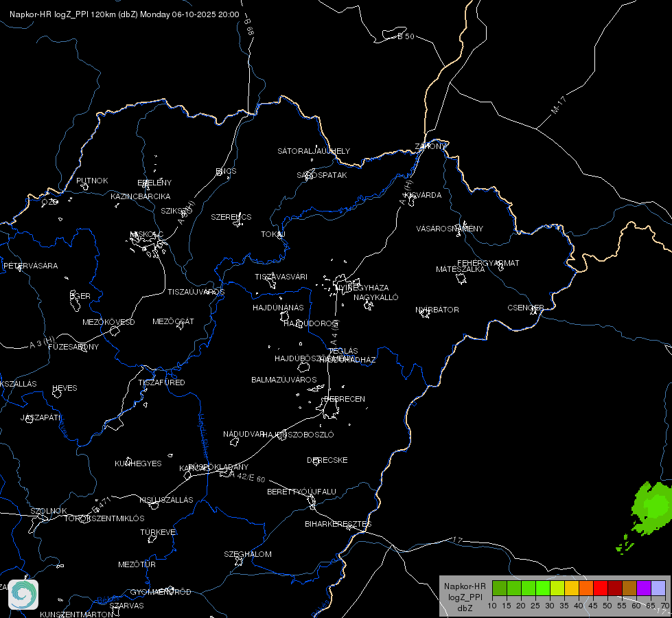Screen dimensions: 672x618
Task: Click the ENCS label
Action: (227, 171)
